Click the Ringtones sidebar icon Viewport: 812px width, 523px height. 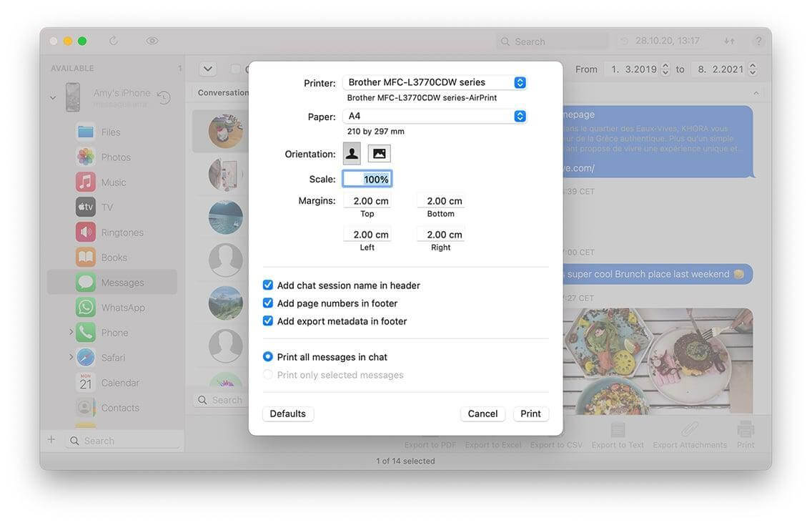pos(85,232)
